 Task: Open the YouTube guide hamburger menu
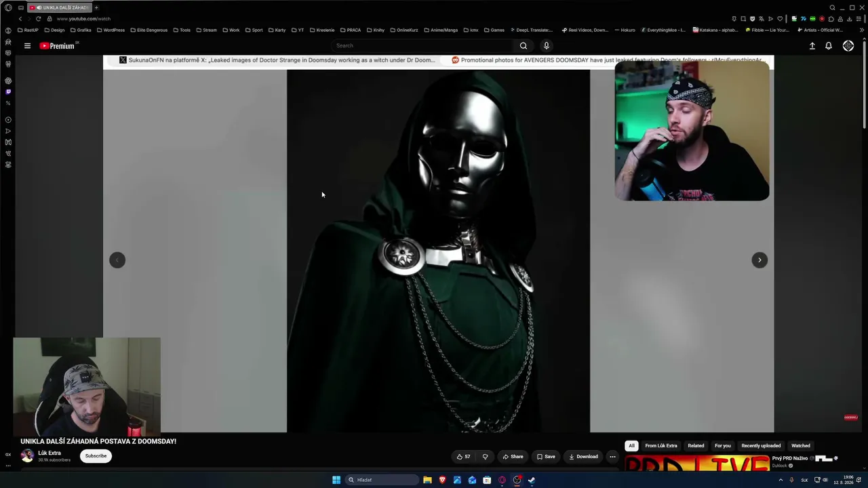tap(27, 46)
